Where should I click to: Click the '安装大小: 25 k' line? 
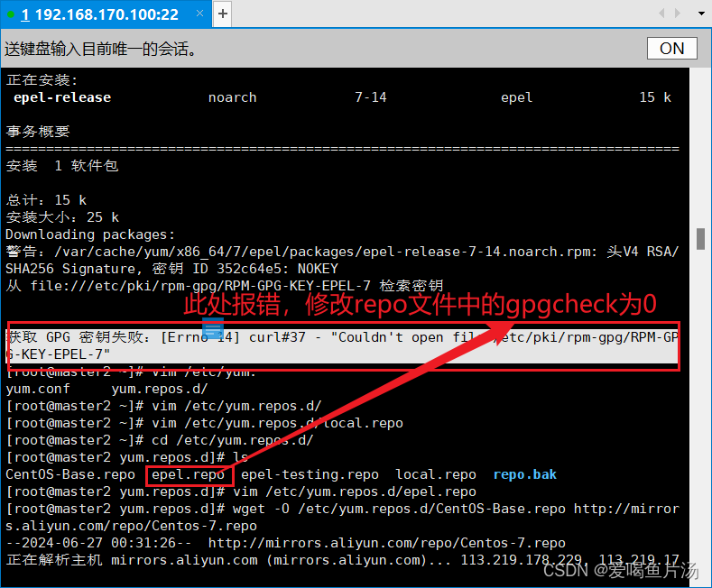62,217
